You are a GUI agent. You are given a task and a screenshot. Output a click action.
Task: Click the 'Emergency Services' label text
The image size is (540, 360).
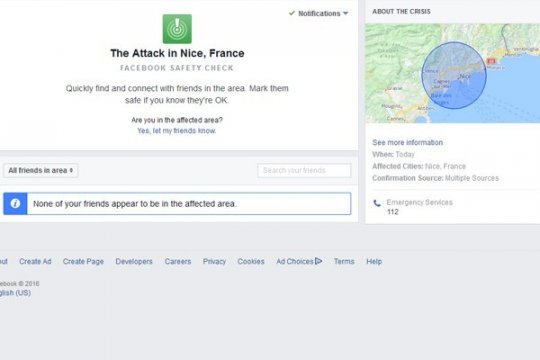pyautogui.click(x=419, y=202)
